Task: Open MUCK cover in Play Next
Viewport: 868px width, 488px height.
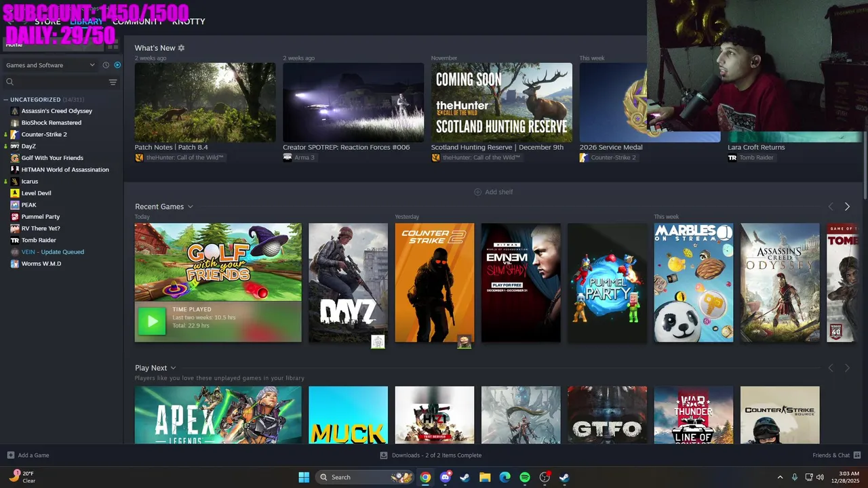Action: click(x=348, y=415)
